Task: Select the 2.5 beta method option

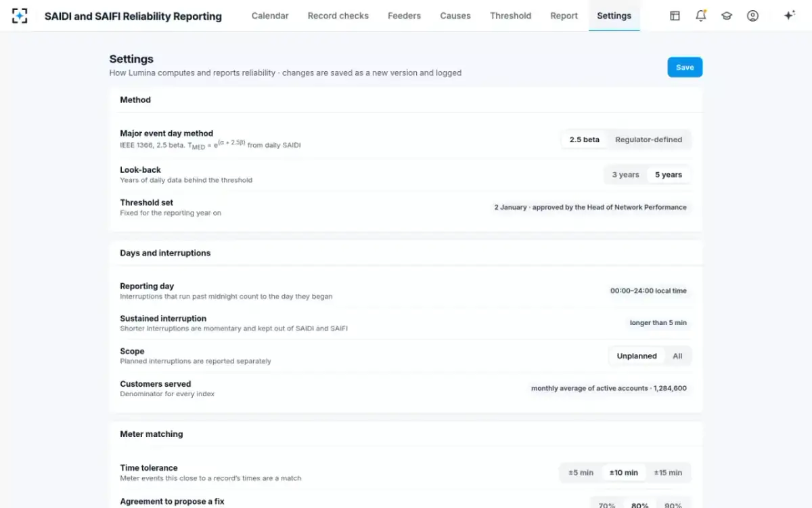Action: (584, 140)
